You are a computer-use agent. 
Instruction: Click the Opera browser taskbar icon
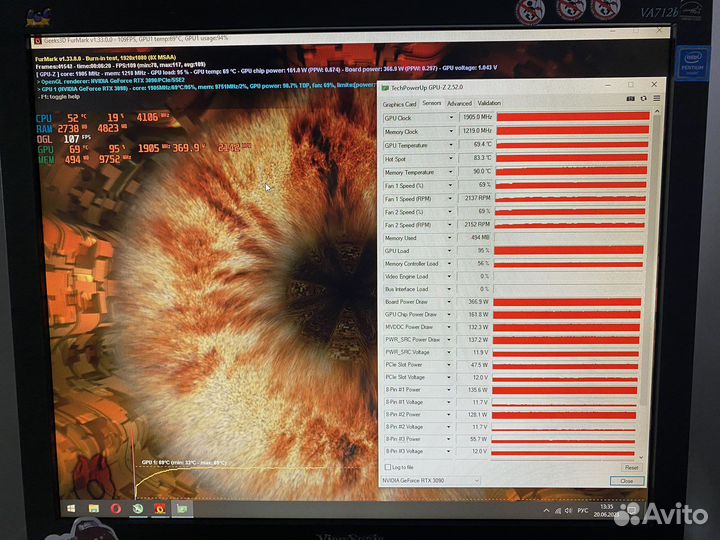click(116, 510)
